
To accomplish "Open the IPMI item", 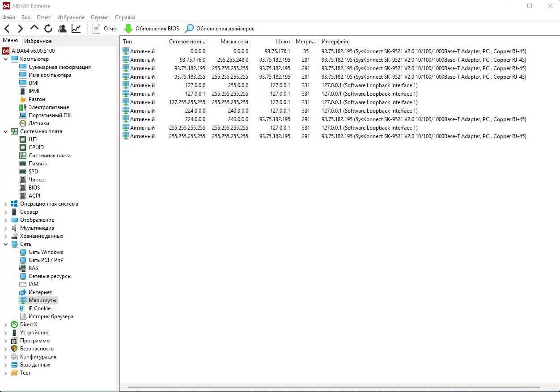I will pos(29,91).
